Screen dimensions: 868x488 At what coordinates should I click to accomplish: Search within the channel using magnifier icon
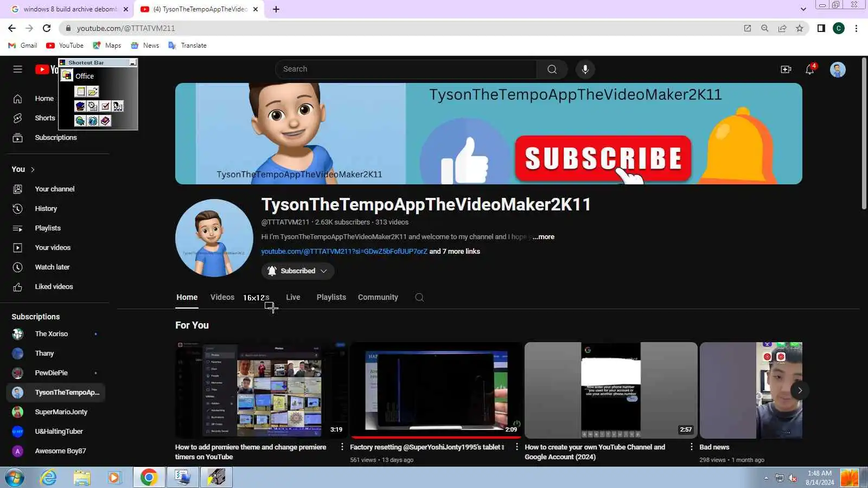[x=419, y=297]
